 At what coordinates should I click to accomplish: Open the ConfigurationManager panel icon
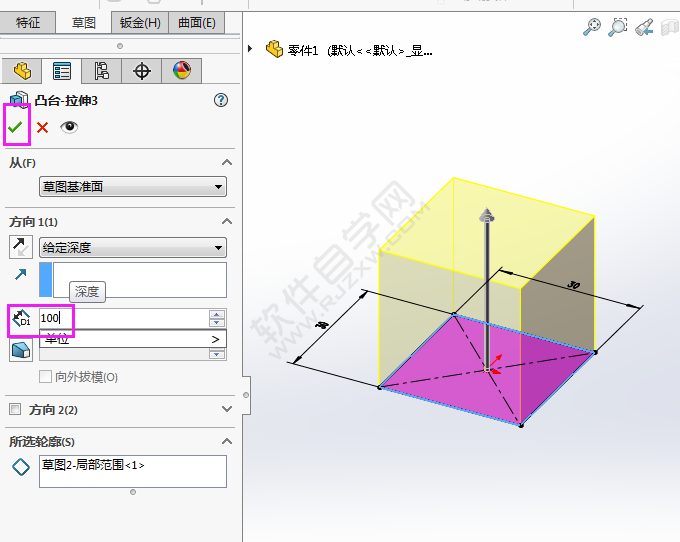point(101,71)
